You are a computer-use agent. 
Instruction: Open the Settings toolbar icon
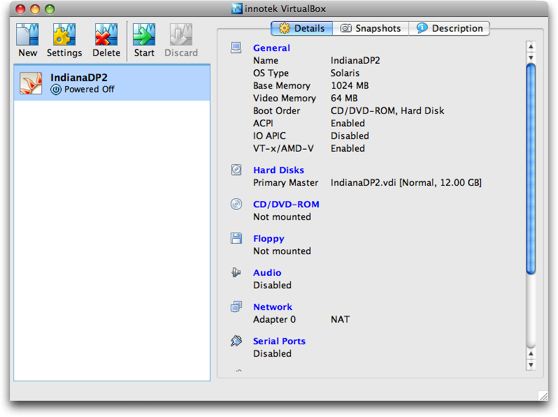point(64,35)
